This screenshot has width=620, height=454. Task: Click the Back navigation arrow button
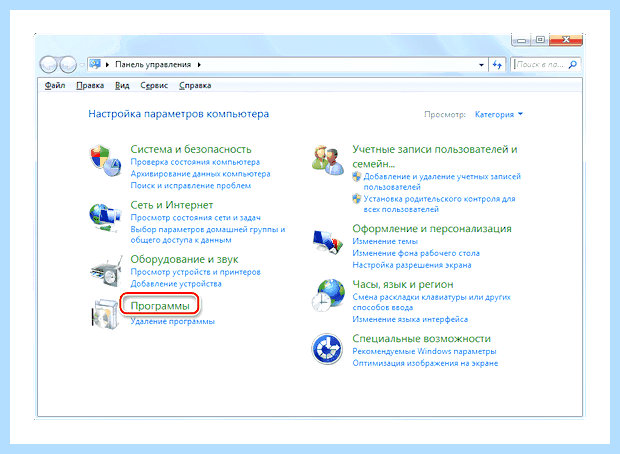(48, 64)
